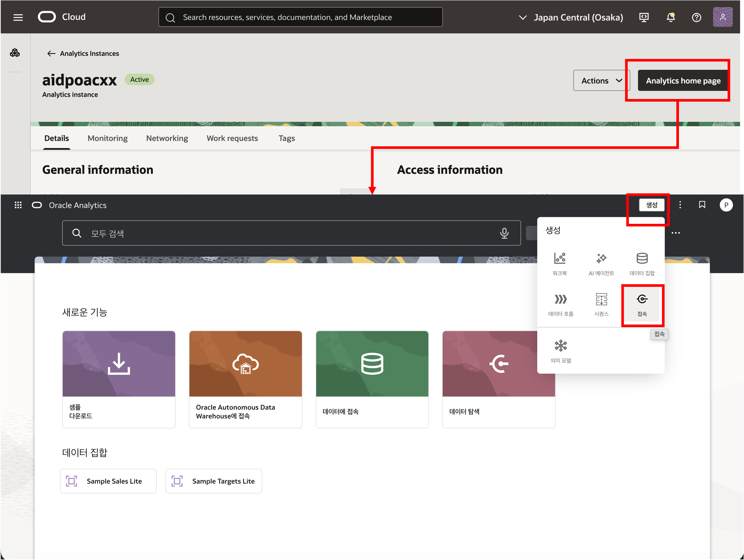
Task: Click the 생성 button
Action: [x=651, y=205]
